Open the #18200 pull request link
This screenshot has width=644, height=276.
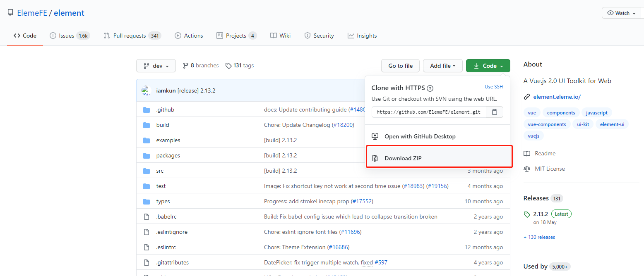tap(343, 125)
